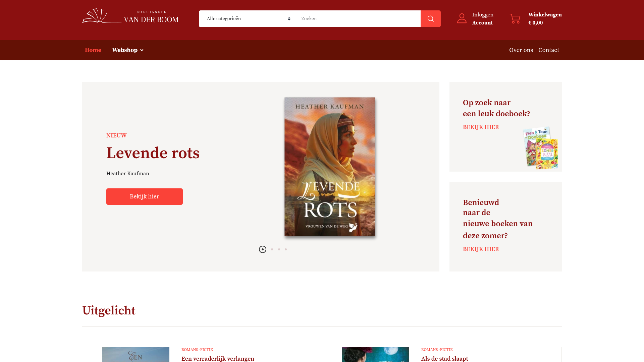The image size is (644, 362).
Task: Click the Levende rots heading
Action: coord(153,153)
